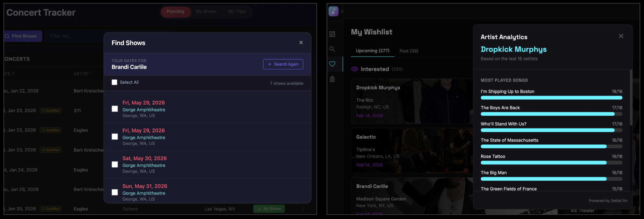Open the dashboard grid view icon
Image resolution: width=644 pixels, height=219 pixels.
pos(332,34)
